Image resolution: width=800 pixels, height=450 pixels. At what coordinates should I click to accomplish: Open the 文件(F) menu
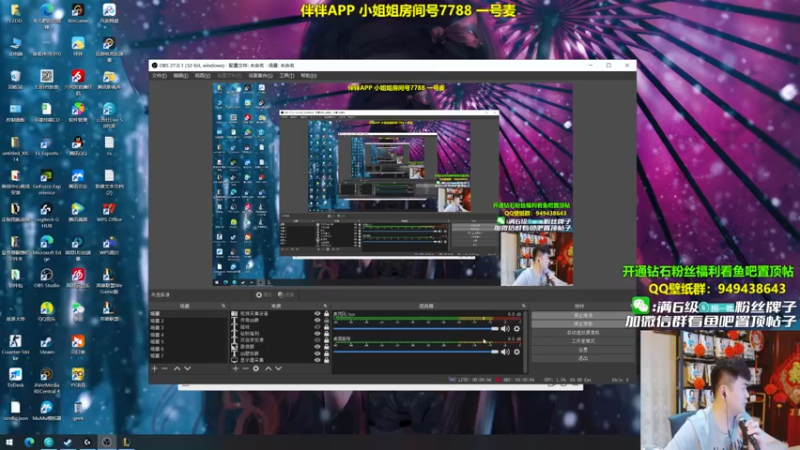(x=159, y=76)
